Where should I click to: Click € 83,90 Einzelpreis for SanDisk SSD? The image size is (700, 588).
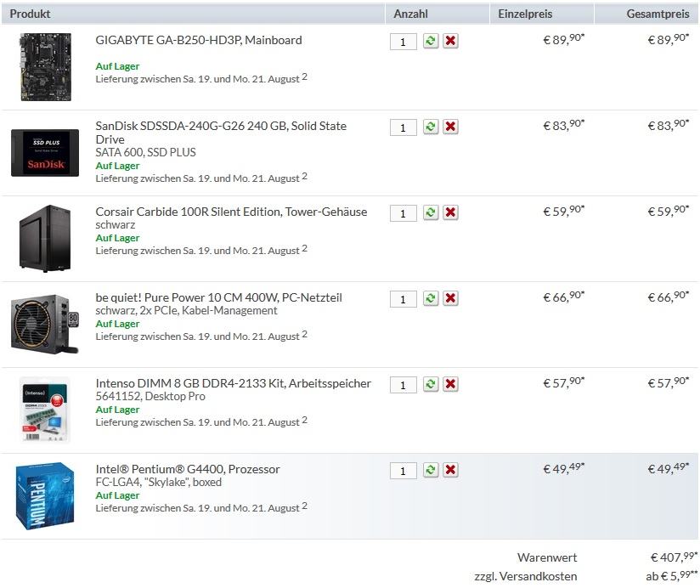point(563,125)
